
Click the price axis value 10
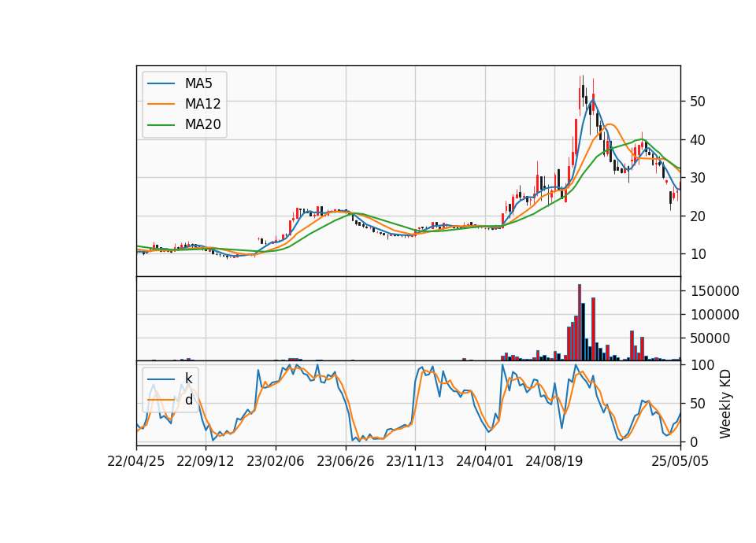[698, 254]
